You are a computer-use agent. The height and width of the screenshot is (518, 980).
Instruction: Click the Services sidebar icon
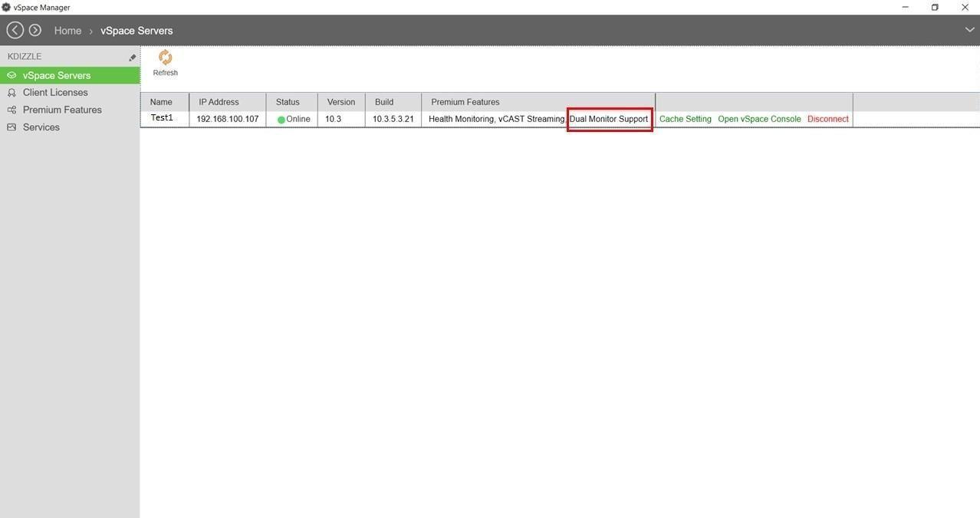coord(12,127)
